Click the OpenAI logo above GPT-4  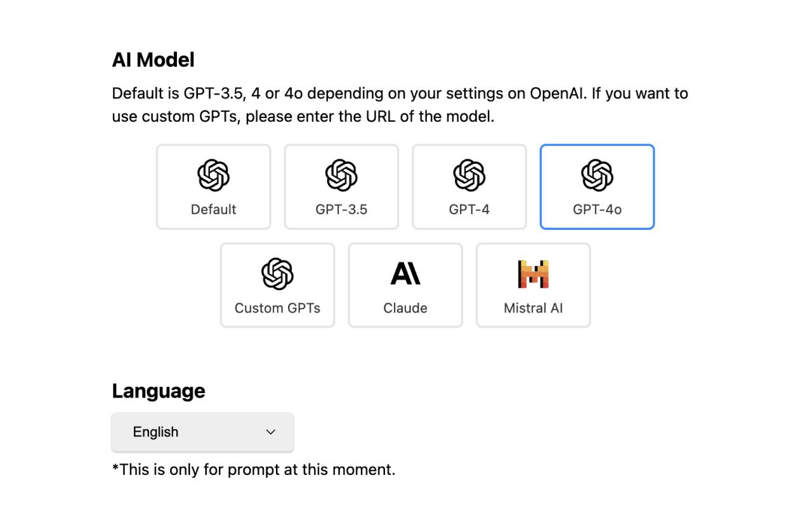(469, 175)
